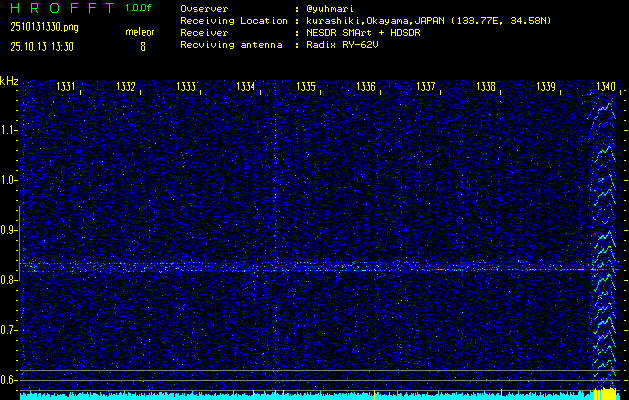
Task: Click the 1.00f version label
Action: [139, 7]
